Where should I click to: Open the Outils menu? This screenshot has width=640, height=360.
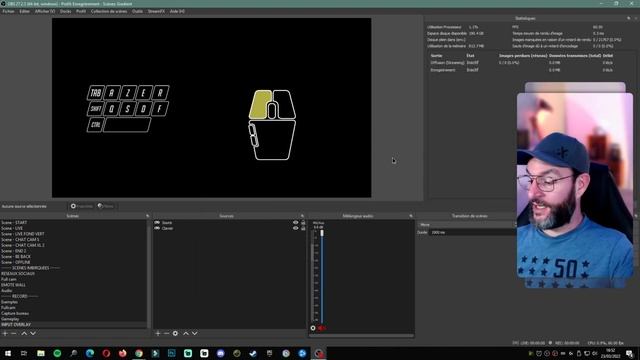[x=137, y=11]
